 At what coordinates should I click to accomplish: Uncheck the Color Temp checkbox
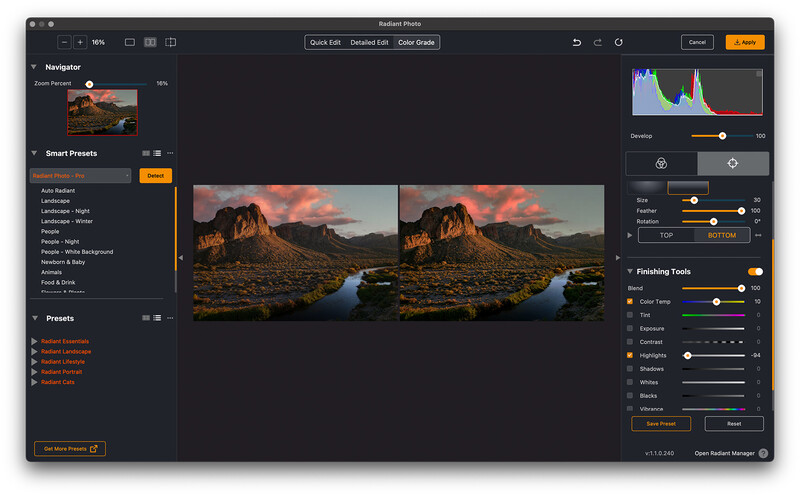tap(630, 302)
